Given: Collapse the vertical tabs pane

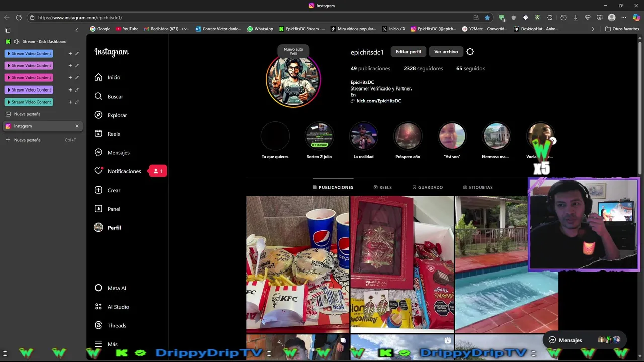Looking at the screenshot, I should (77, 30).
